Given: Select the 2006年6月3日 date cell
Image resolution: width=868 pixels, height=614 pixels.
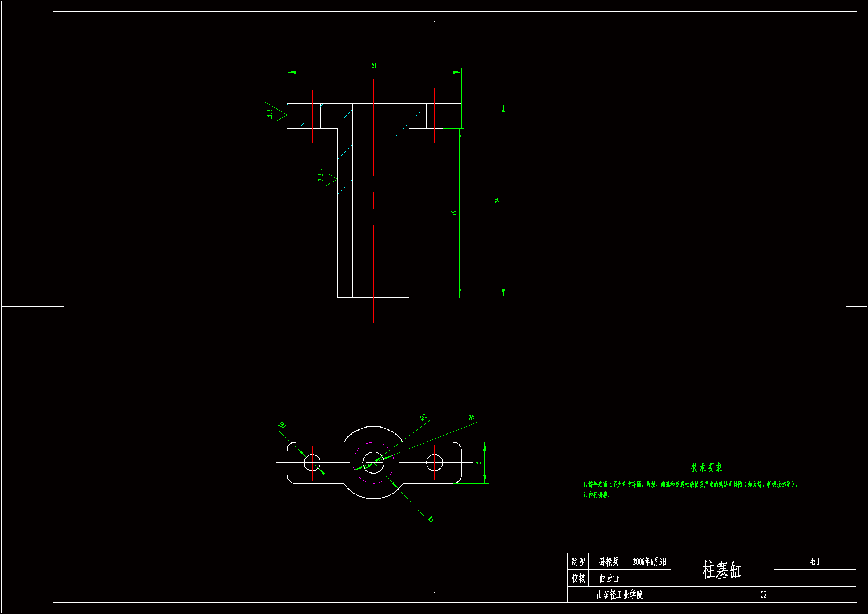Looking at the screenshot, I should point(650,562).
